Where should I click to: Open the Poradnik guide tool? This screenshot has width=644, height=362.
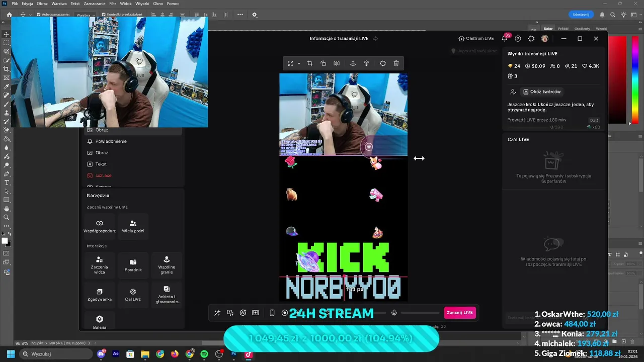click(x=133, y=265)
